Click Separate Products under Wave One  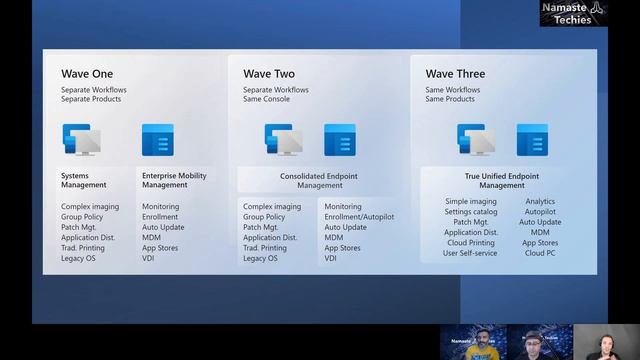(x=91, y=99)
